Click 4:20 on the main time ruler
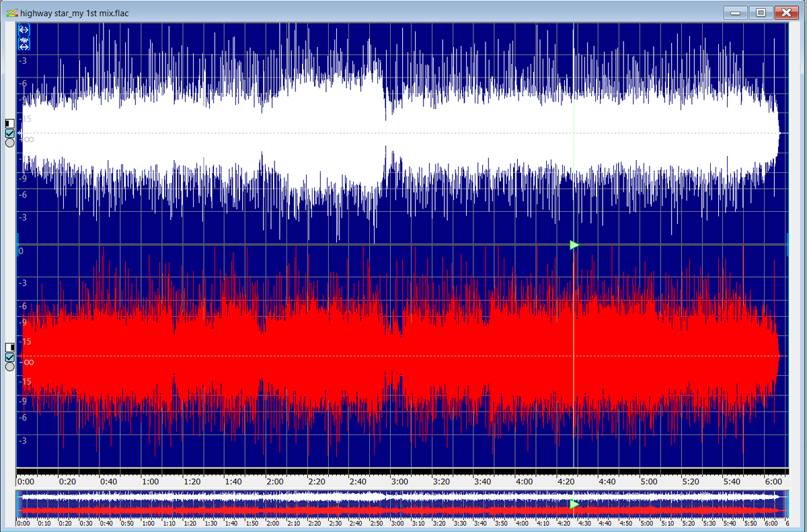Screen dimensions: 807x532 [566, 482]
